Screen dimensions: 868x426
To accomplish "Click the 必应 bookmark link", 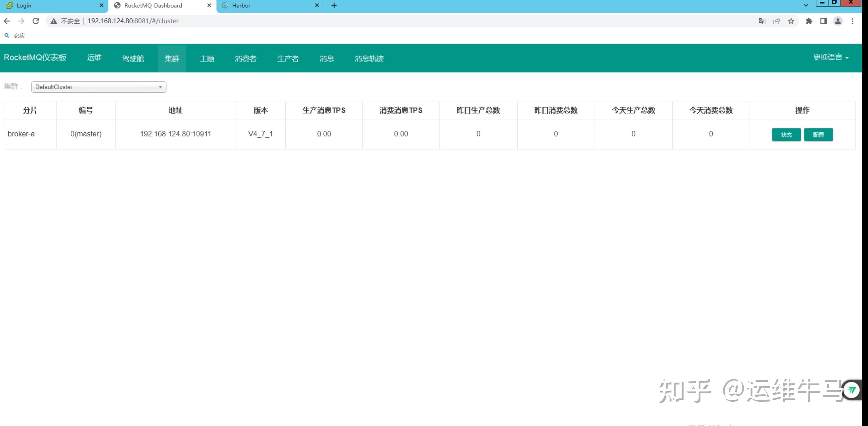I will (x=19, y=36).
